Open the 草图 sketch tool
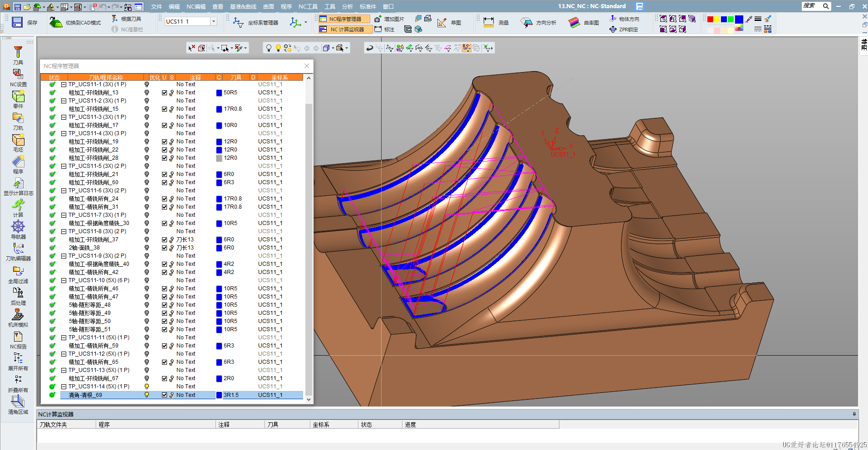 pyautogui.click(x=449, y=23)
